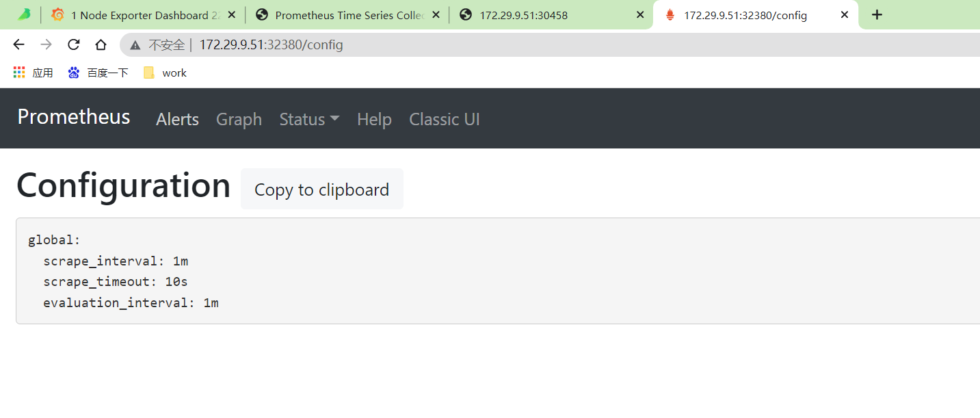
Task: Switch to the Classic UI link
Action: pos(444,119)
